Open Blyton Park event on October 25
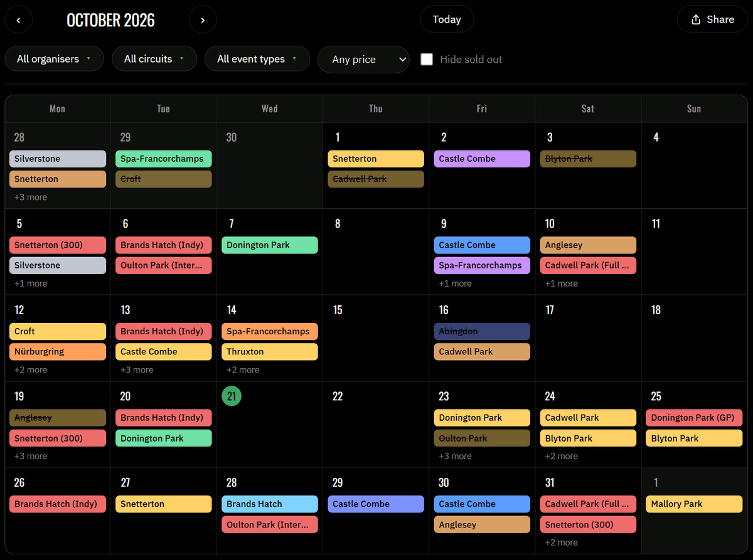The width and height of the screenshot is (753, 560). pyautogui.click(x=694, y=438)
